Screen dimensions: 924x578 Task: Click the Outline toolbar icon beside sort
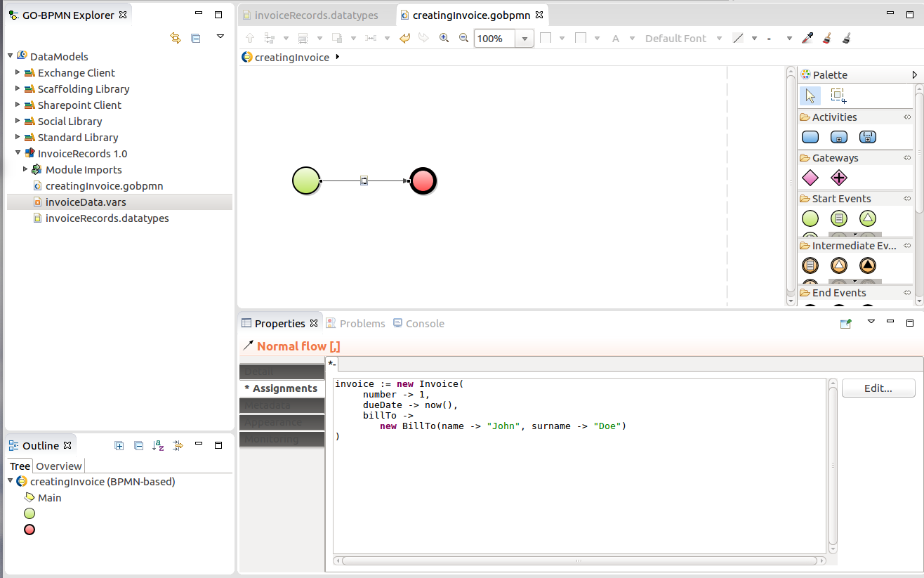(178, 445)
